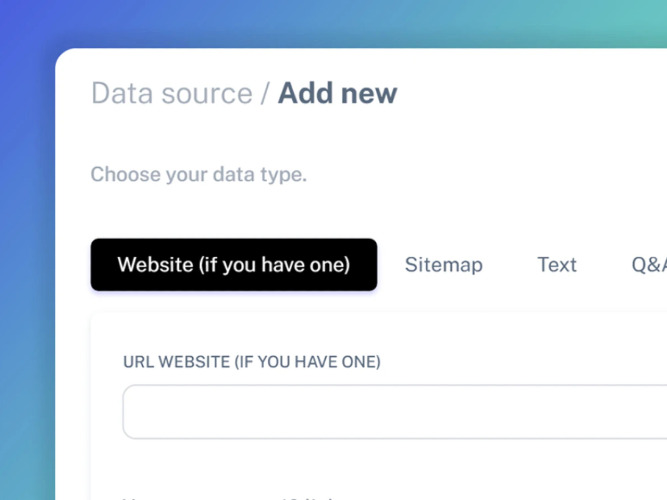
Task: Click the top-left rounded corner of the card
Action: (64, 57)
